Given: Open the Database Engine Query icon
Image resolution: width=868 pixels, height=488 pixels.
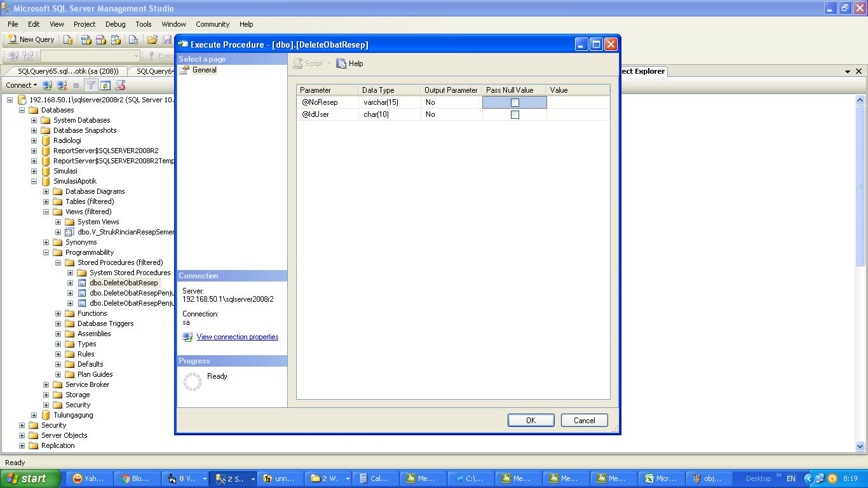Looking at the screenshot, I should pos(68,39).
